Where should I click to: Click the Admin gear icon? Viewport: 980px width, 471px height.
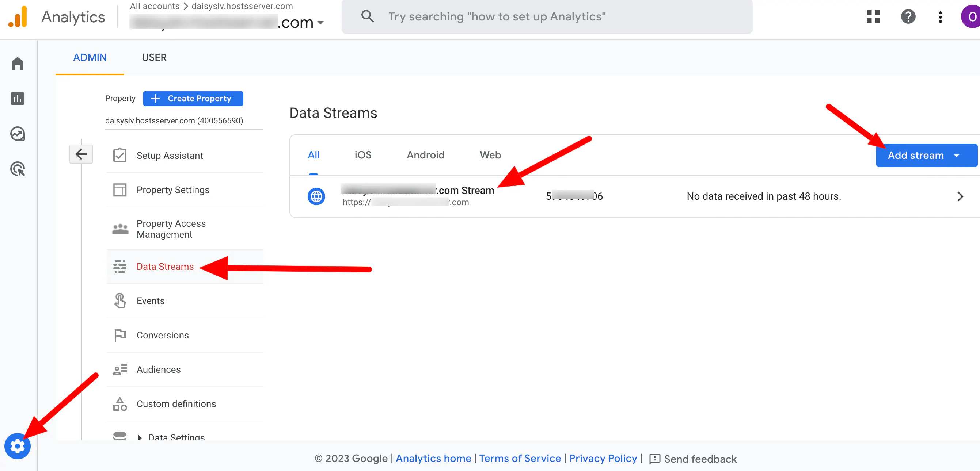[x=18, y=446]
